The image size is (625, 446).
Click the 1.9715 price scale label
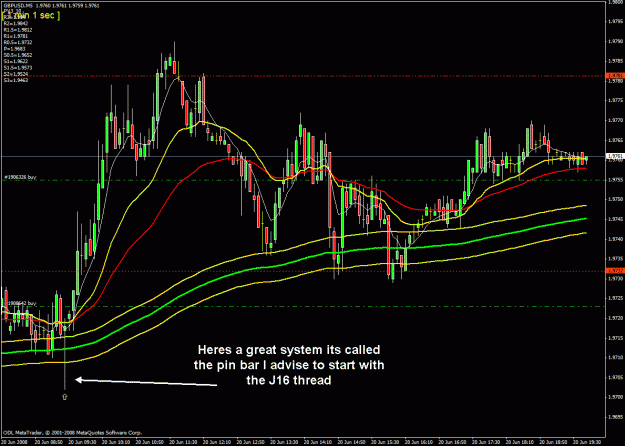point(616,338)
